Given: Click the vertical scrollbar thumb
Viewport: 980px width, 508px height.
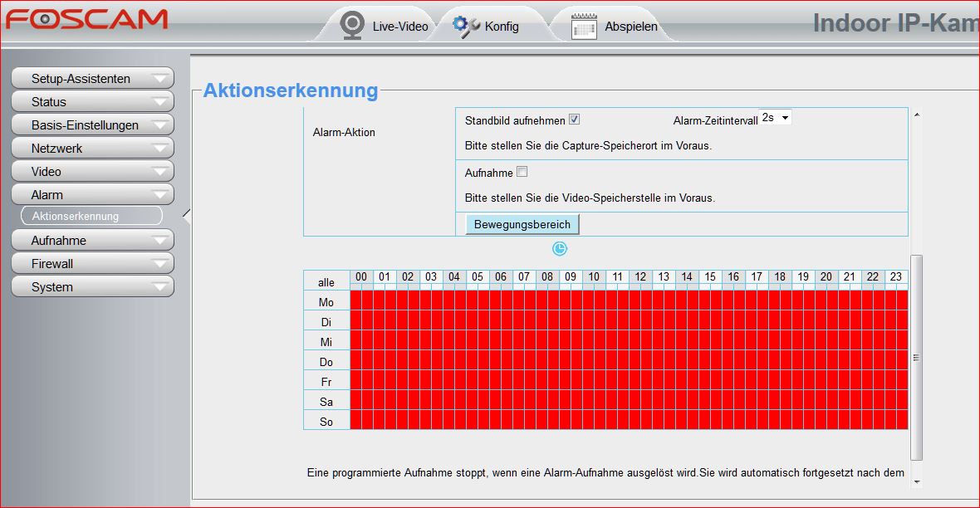Looking at the screenshot, I should coord(916,357).
